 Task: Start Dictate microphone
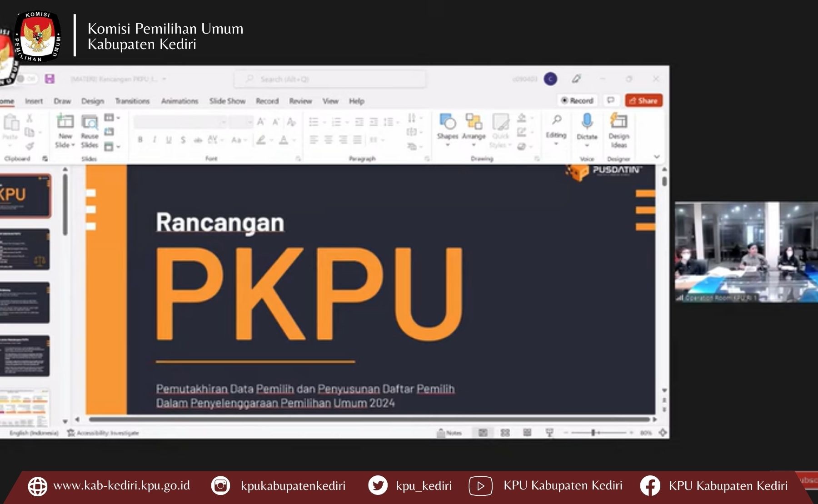[x=587, y=122]
